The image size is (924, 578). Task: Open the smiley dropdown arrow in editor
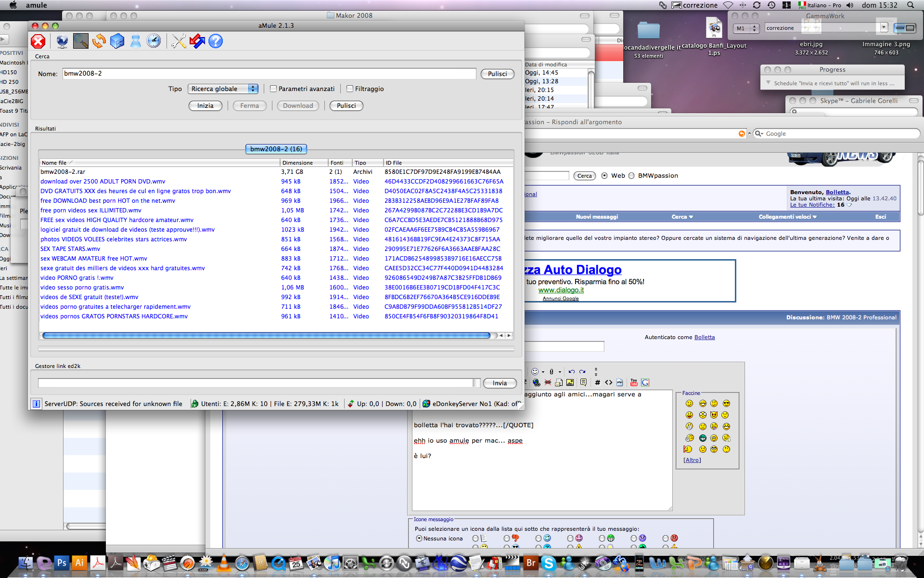543,372
